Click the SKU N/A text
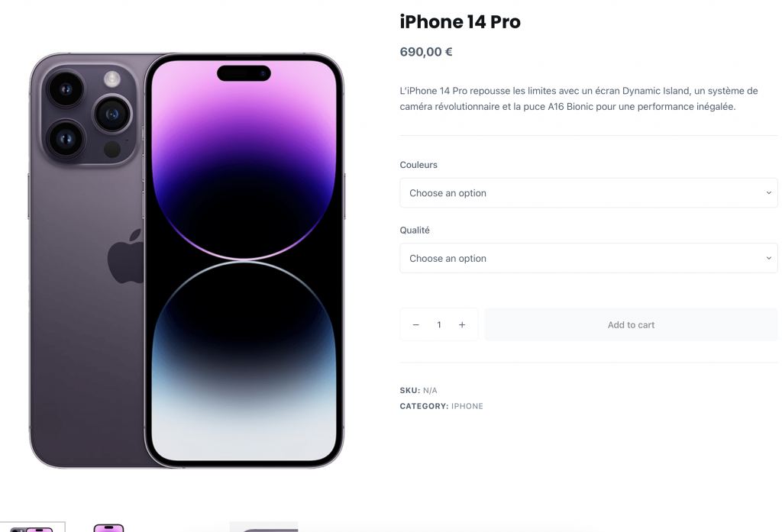This screenshot has width=782, height=532. [x=418, y=390]
